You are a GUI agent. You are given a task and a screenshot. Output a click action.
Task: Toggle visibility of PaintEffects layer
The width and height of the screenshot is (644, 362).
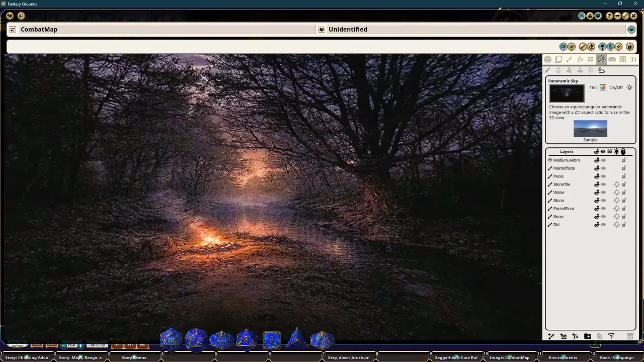pos(603,168)
